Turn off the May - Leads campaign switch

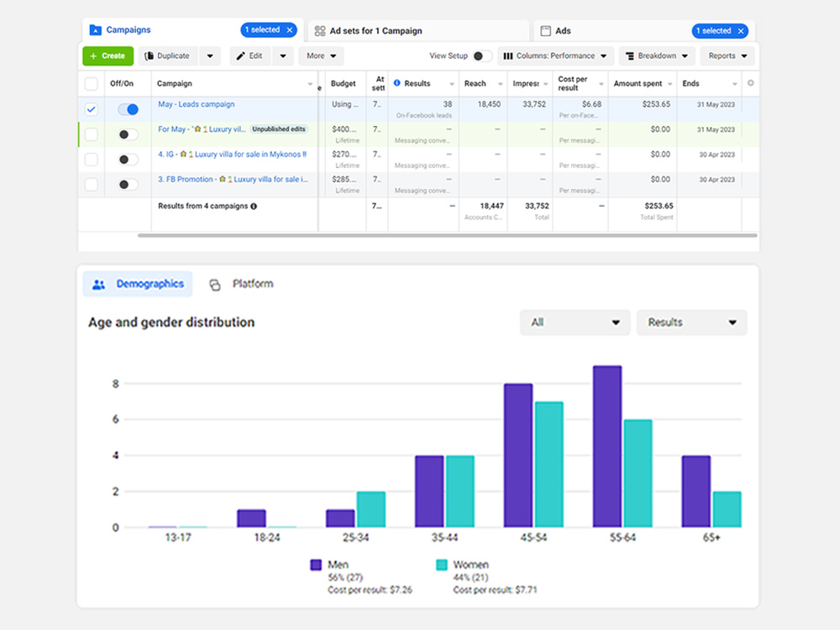click(x=129, y=109)
